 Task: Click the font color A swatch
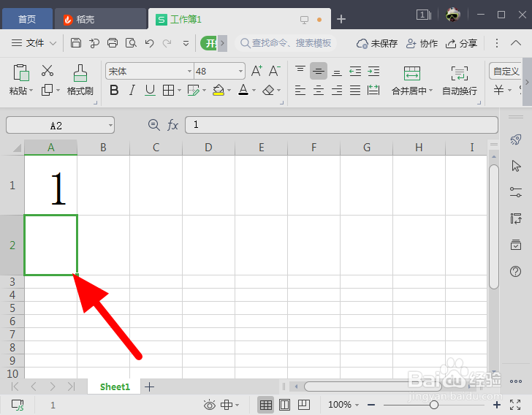point(243,91)
